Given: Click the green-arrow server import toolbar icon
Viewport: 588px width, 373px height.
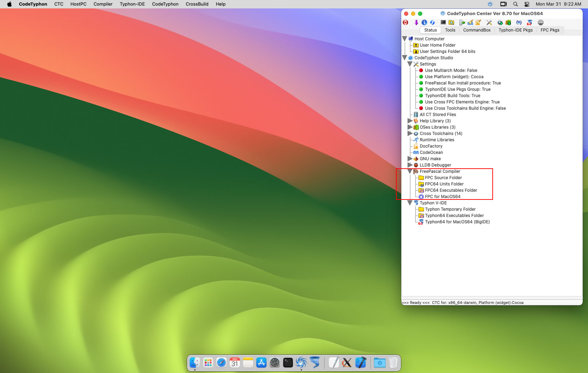Looking at the screenshot, I should coord(462,22).
